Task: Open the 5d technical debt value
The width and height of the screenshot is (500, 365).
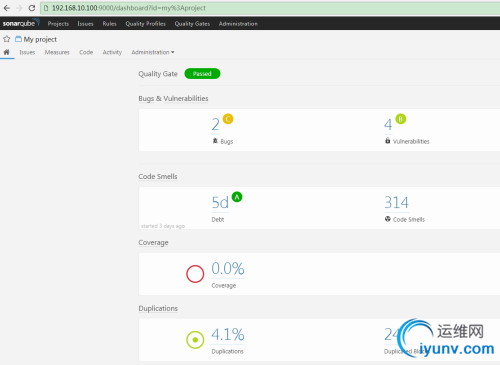Action: [220, 202]
